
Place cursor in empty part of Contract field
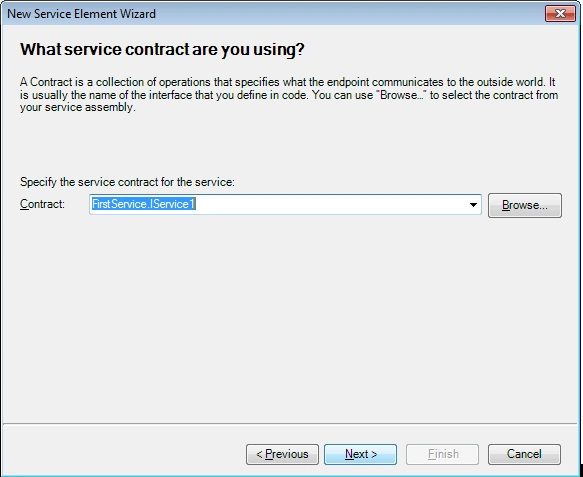pos(331,204)
